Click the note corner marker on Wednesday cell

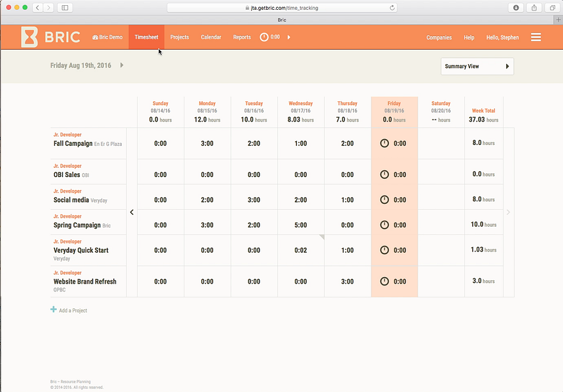[x=322, y=237]
